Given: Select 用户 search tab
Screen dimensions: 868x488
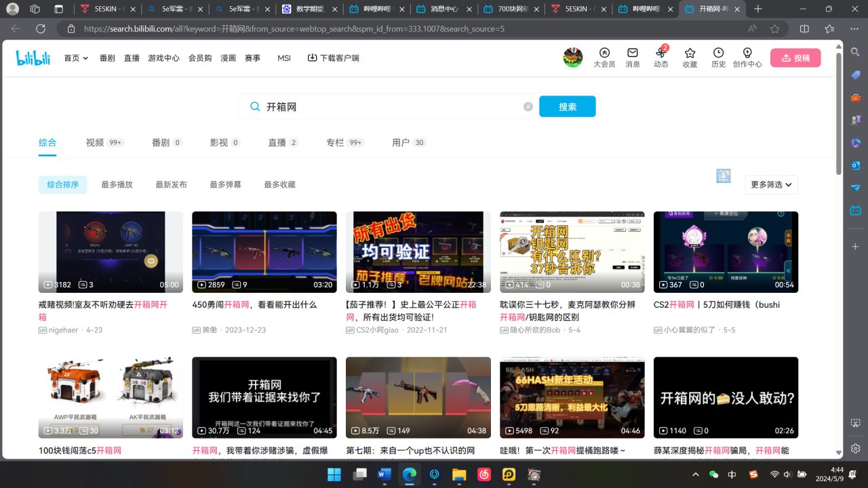Looking at the screenshot, I should (409, 142).
